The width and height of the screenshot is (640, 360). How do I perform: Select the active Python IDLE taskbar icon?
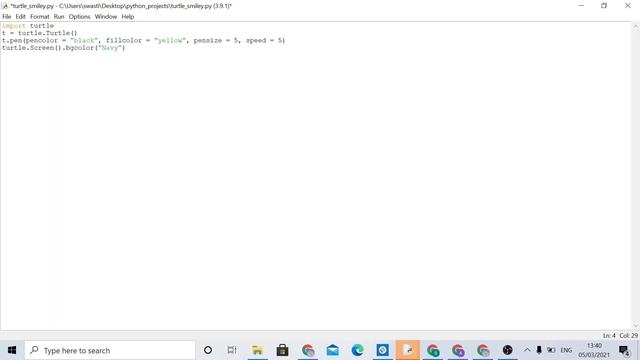[x=407, y=350]
